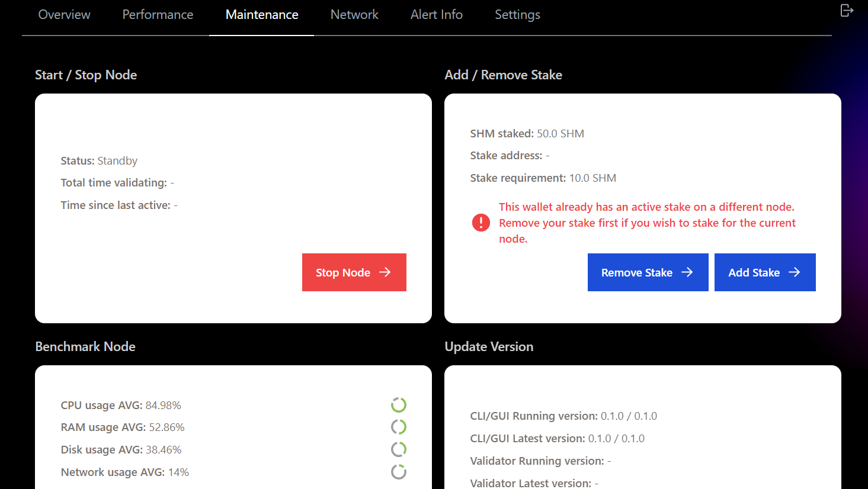868x489 pixels.
Task: Select the Maintenance tab
Action: [x=262, y=15]
